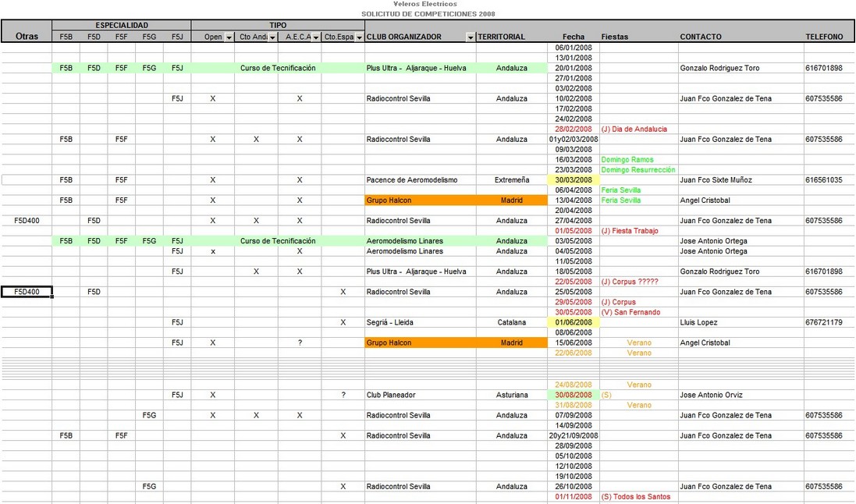The height and width of the screenshot is (504, 856).
Task: Select the TERRITORIAL header cell
Action: point(501,37)
